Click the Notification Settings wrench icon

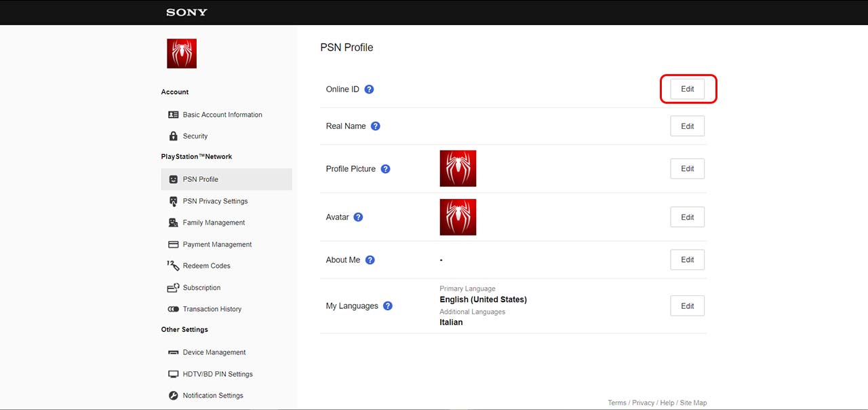click(x=173, y=396)
